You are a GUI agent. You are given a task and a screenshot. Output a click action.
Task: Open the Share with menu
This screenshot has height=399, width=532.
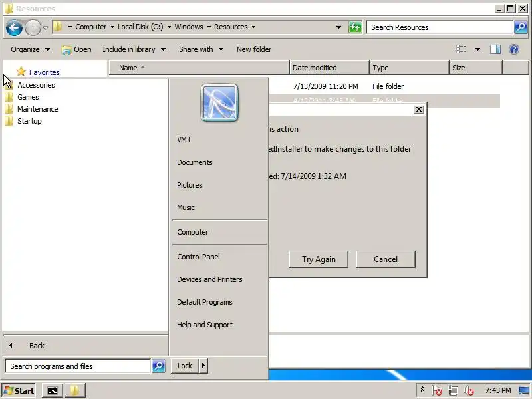click(201, 49)
